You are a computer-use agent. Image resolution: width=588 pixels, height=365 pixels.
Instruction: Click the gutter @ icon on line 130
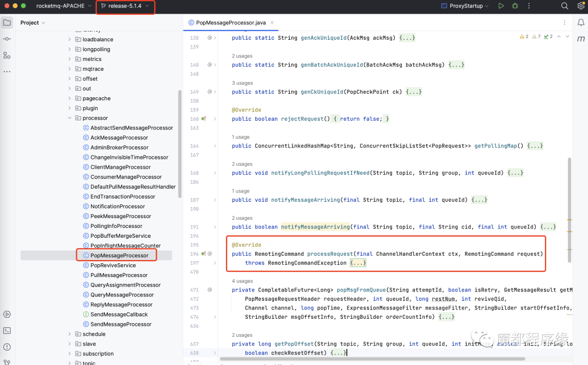click(210, 38)
